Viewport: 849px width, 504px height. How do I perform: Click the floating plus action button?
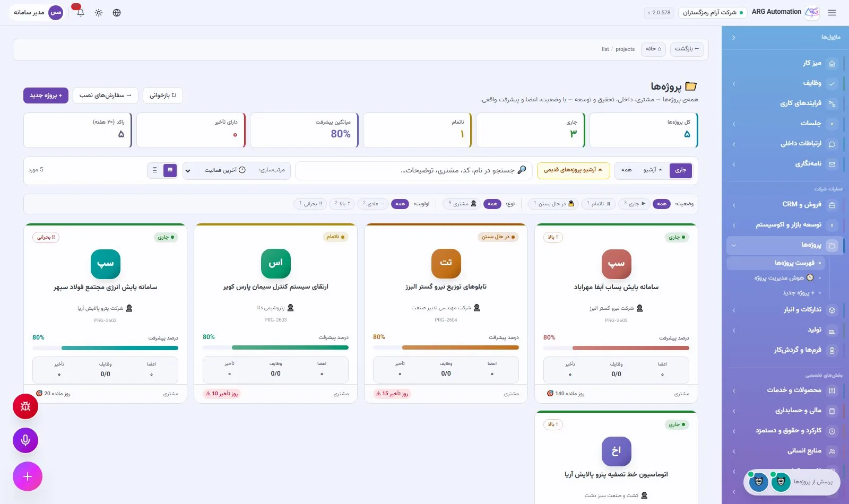[28, 476]
